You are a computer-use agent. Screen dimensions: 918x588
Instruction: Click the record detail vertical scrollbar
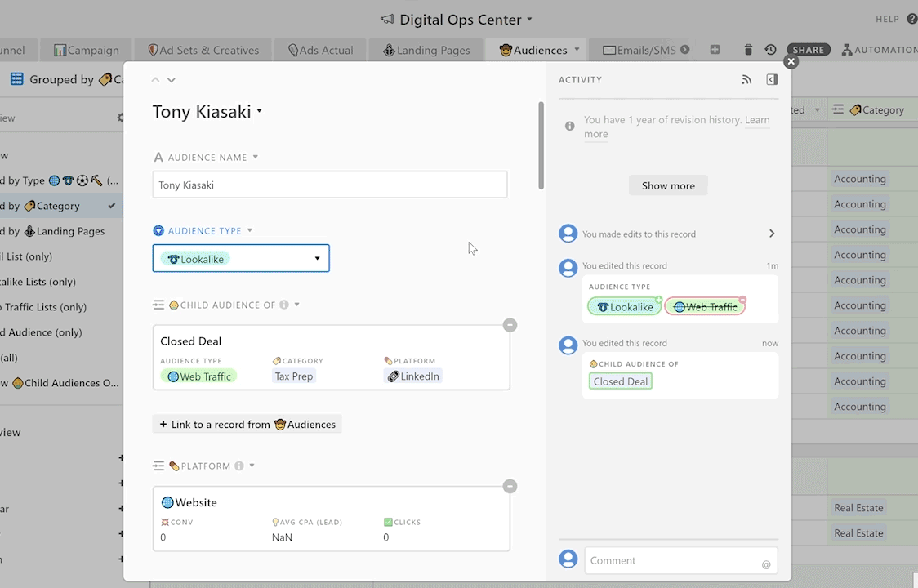click(x=540, y=147)
